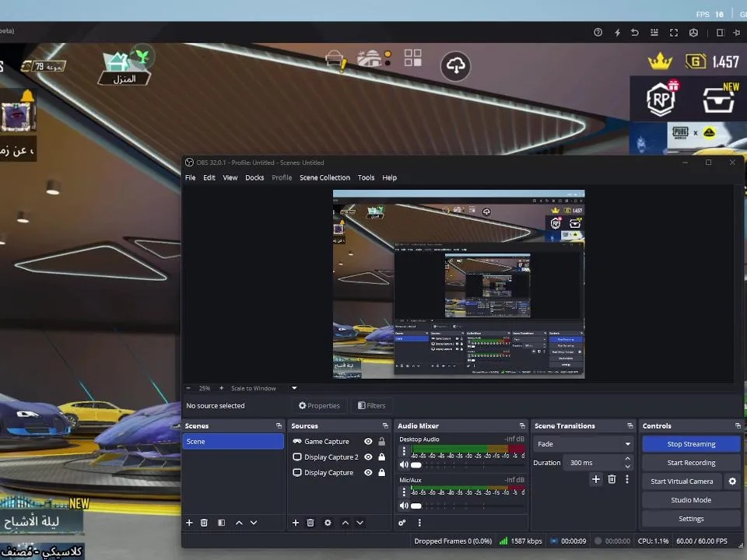
Task: Move scene down arrow
Action: 254,523
